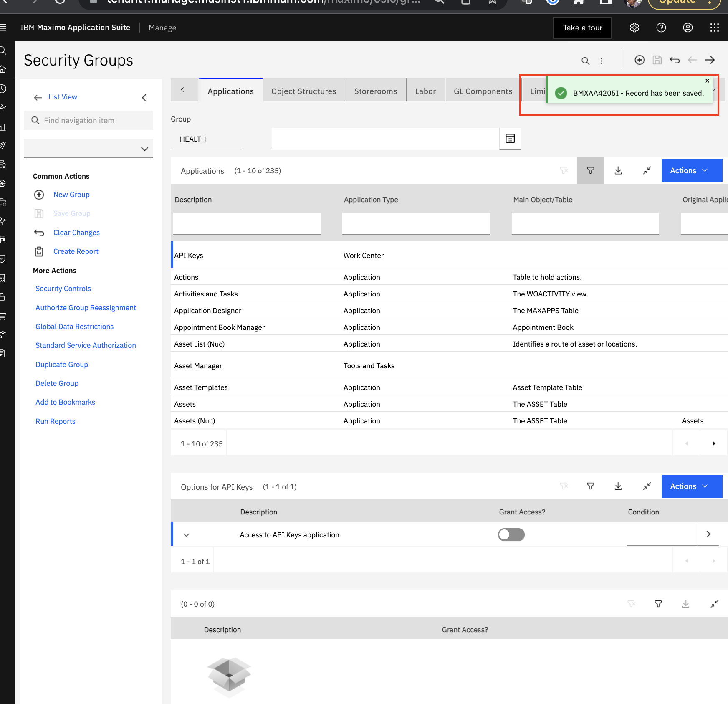Open dropdown below Find navigation item
The width and height of the screenshot is (728, 704).
[x=88, y=149]
